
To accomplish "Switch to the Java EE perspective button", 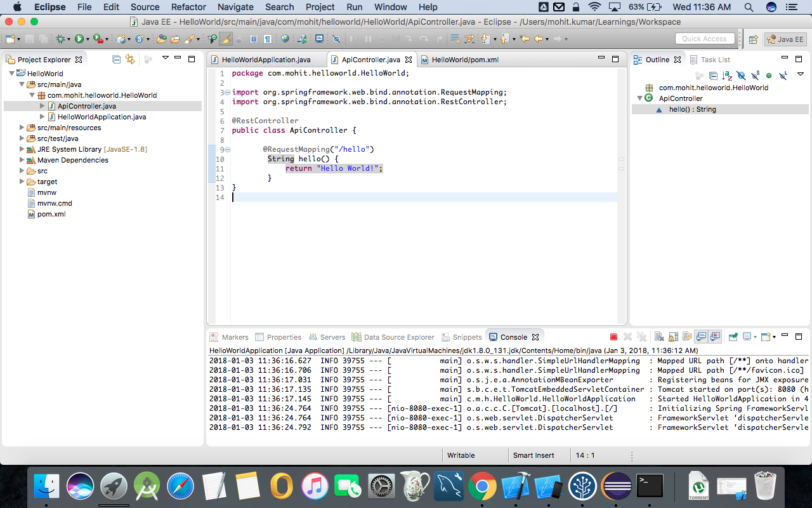I will (785, 39).
